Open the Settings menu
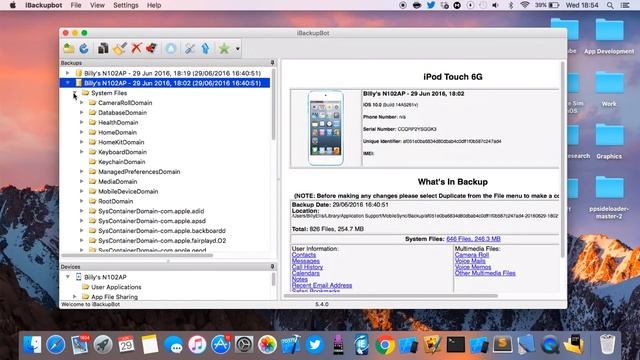Image resolution: width=640 pixels, height=360 pixels. click(126, 5)
